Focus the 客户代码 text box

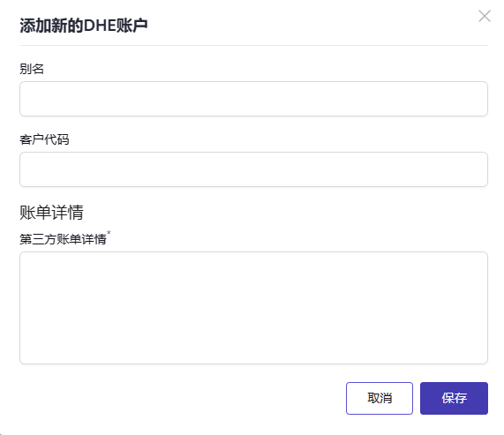pyautogui.click(x=253, y=169)
